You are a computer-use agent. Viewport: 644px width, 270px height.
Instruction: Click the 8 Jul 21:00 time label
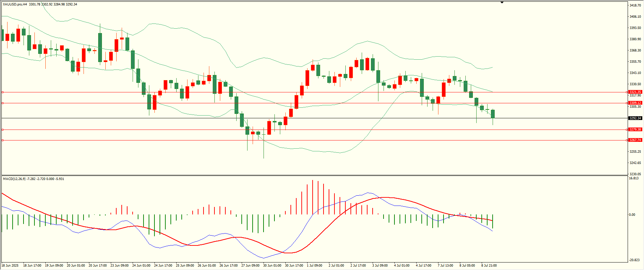489,266
